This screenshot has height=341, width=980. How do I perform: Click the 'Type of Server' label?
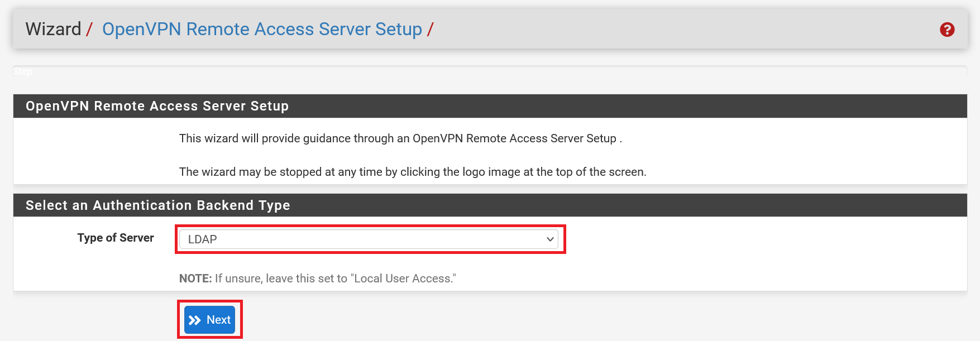coord(116,238)
